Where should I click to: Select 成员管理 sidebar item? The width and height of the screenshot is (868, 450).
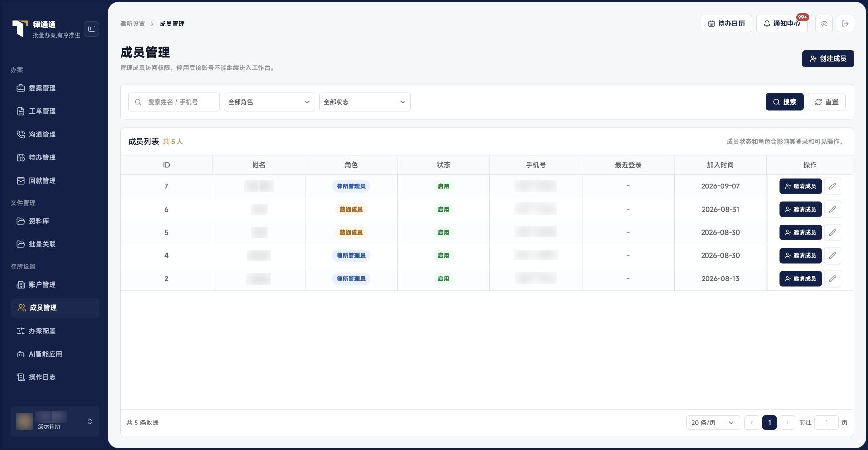(55, 308)
